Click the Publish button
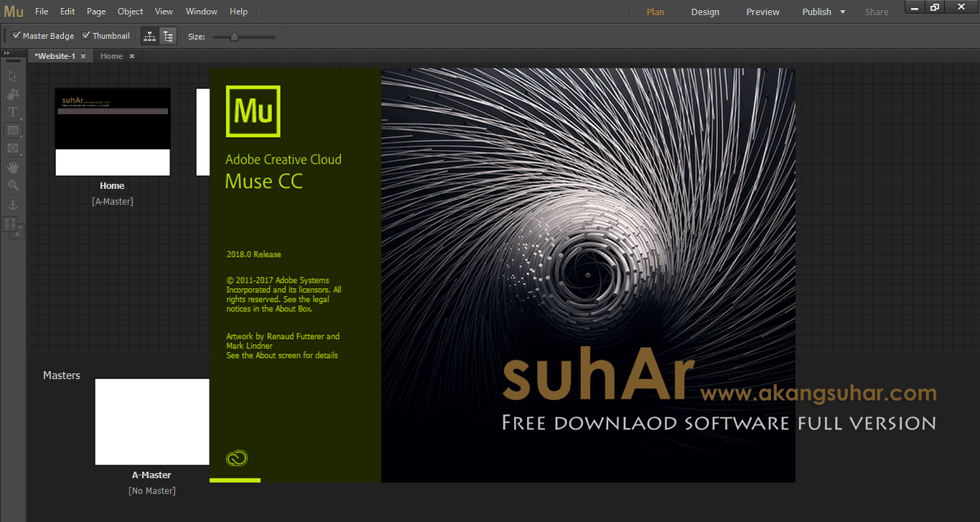Viewport: 980px width, 522px height. click(x=817, y=12)
